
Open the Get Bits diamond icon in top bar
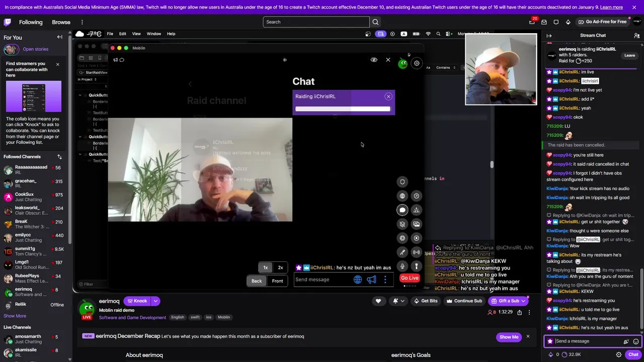point(568,22)
